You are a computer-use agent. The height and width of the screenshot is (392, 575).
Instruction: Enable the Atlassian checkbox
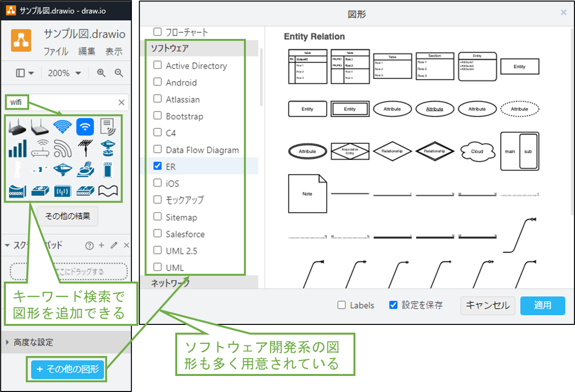pyautogui.click(x=157, y=99)
